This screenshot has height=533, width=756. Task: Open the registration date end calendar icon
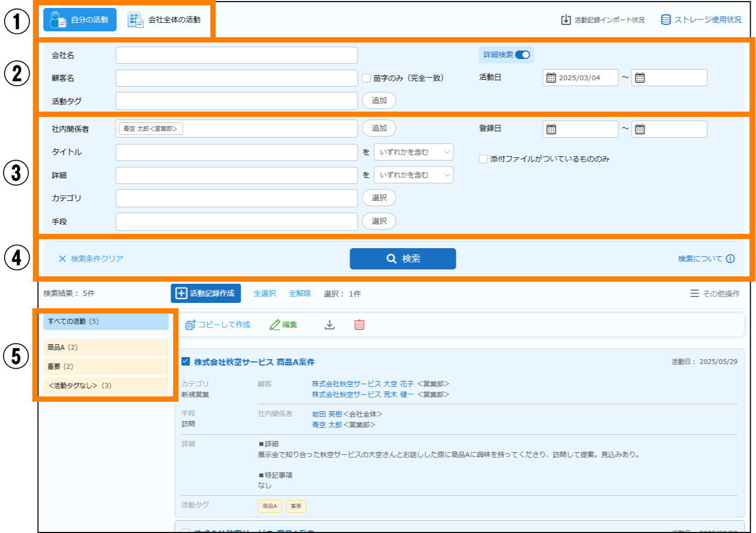pyautogui.click(x=640, y=129)
